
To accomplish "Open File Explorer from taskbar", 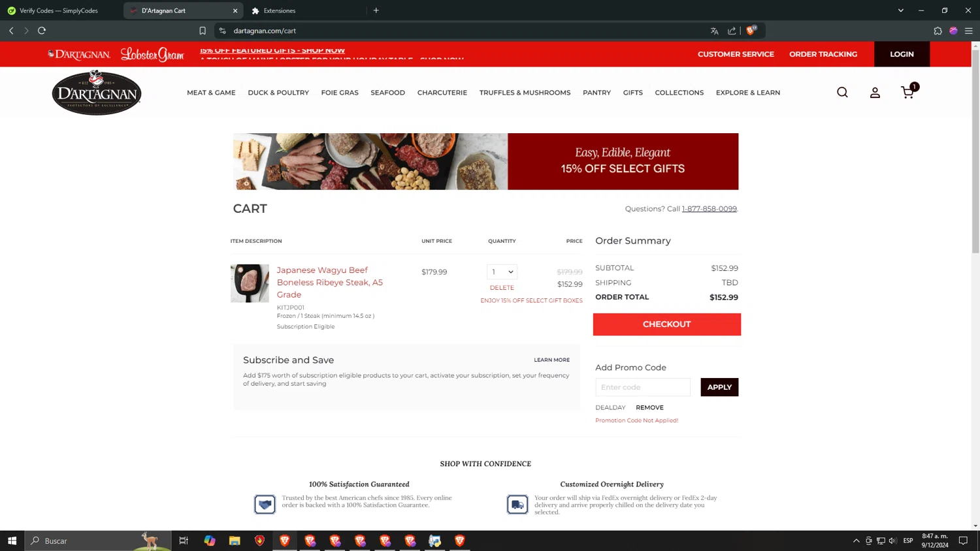I will (235, 541).
